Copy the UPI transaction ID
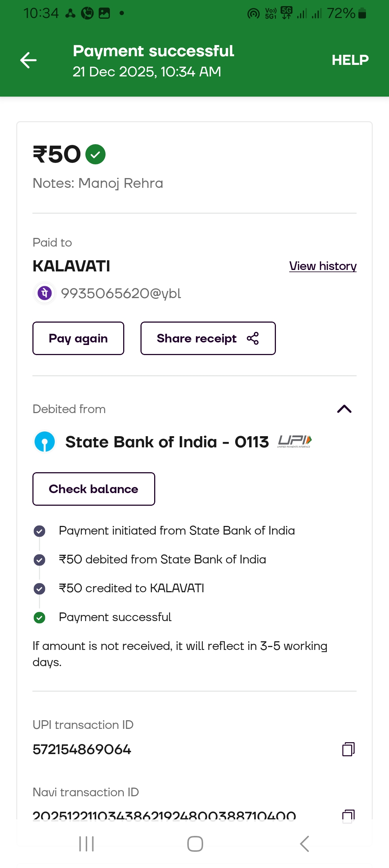The width and height of the screenshot is (389, 868). point(348,749)
